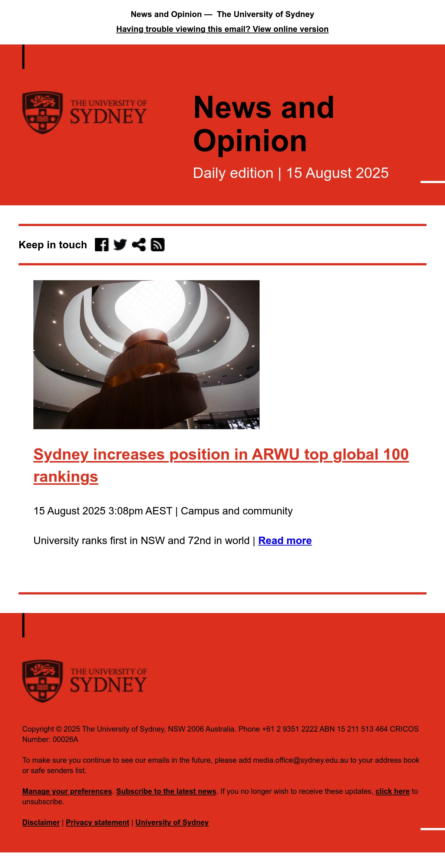Viewport: 445px width, 868px height.
Task: Click the Copyright © 2025 footer paragraph
Action: pyautogui.click(x=221, y=734)
